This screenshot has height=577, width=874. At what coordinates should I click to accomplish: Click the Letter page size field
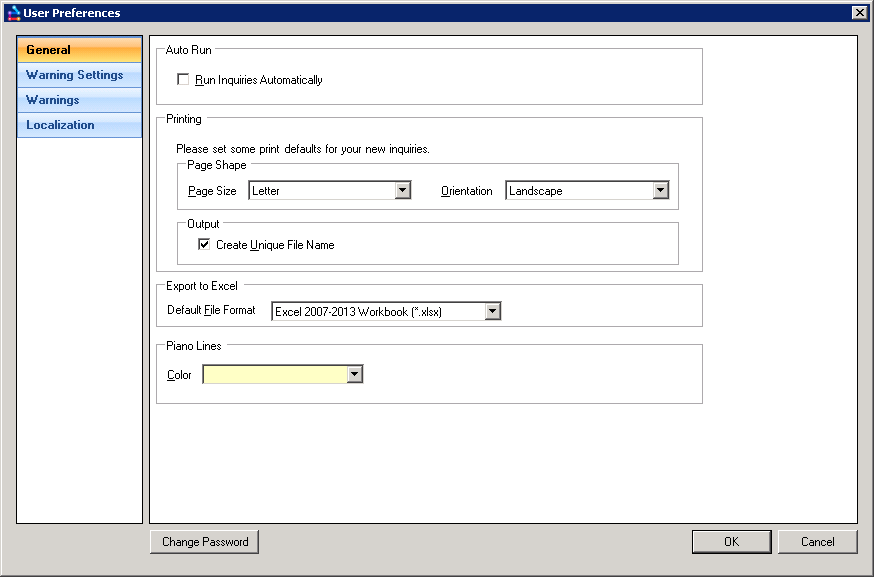tap(321, 191)
